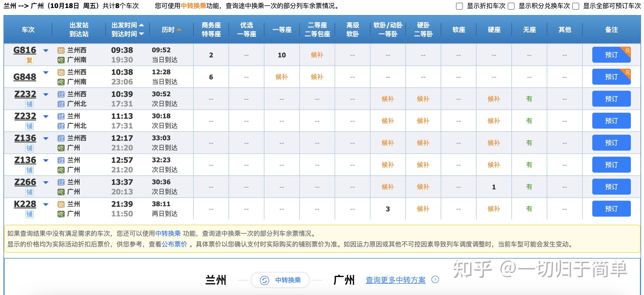Click 过 icon beside 广州北 in 10:39 row
644x295 pixels.
61,104
